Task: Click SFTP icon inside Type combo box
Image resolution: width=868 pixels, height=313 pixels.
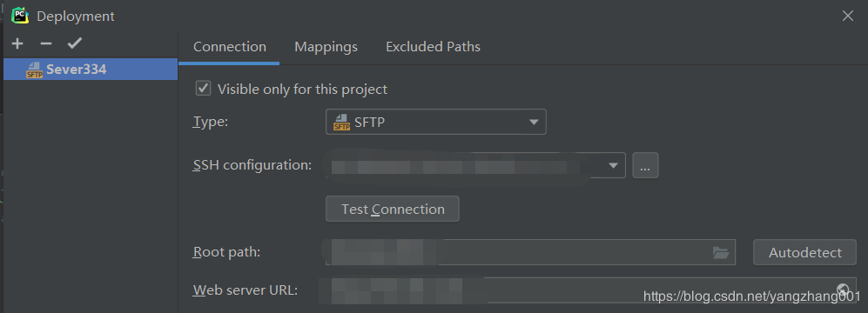Action: coord(341,123)
